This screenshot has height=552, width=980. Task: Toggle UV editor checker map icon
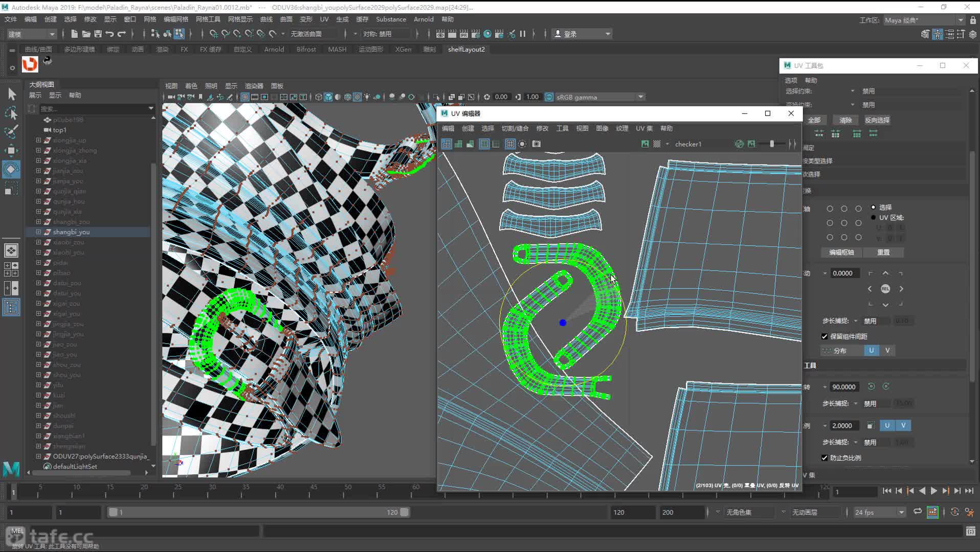click(657, 144)
